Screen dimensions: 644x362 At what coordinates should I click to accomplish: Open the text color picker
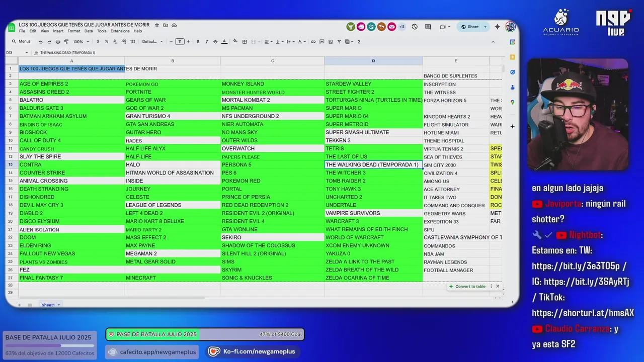224,42
